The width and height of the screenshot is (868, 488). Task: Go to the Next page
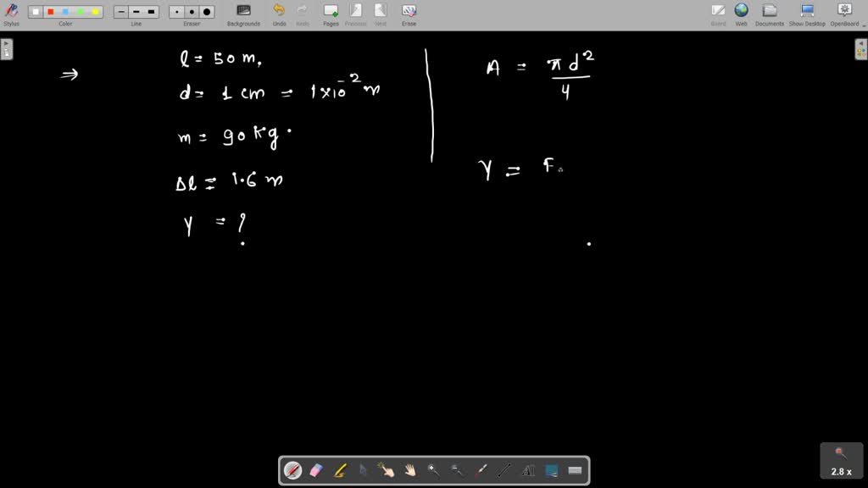click(381, 14)
